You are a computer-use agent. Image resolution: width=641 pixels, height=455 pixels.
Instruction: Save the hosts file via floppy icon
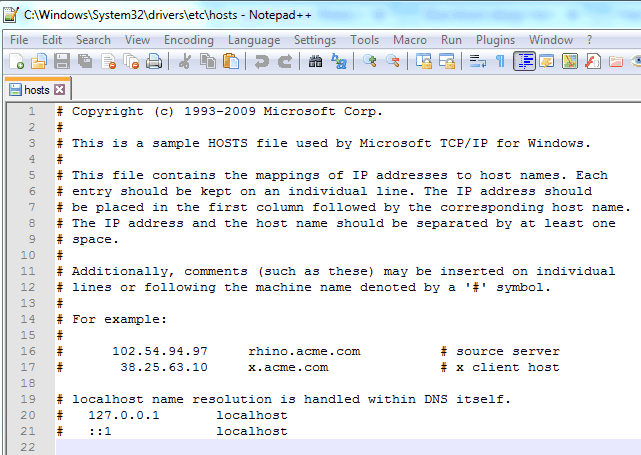(62, 61)
